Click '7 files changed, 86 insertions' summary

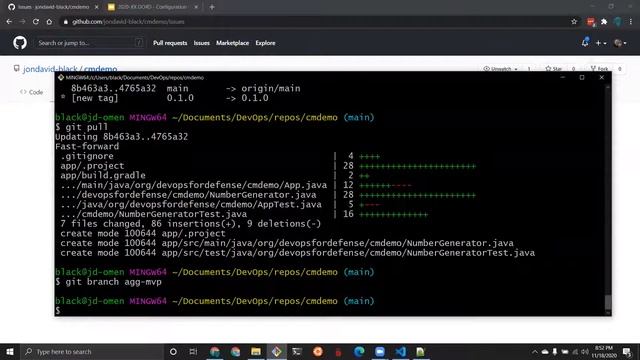(191, 224)
